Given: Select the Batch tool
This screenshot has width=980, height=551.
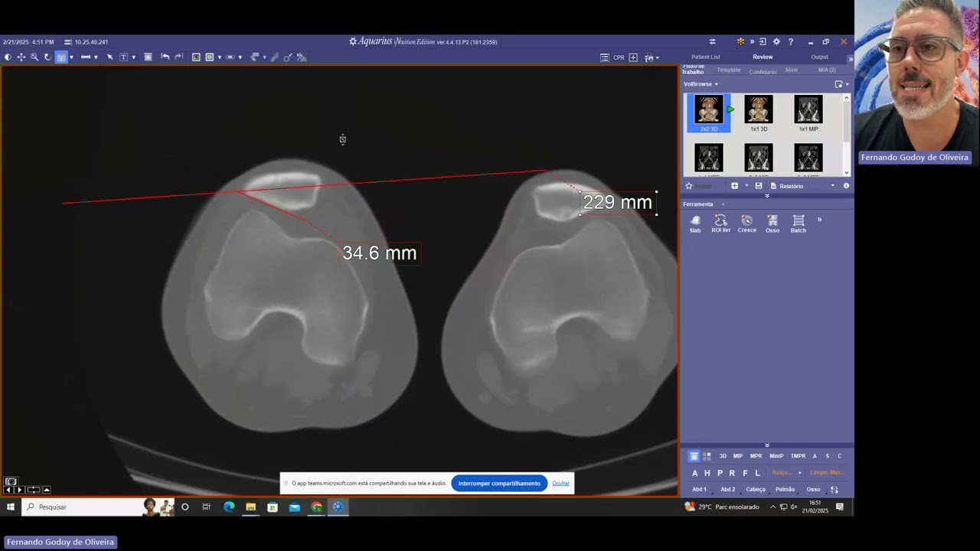Looking at the screenshot, I should [798, 224].
